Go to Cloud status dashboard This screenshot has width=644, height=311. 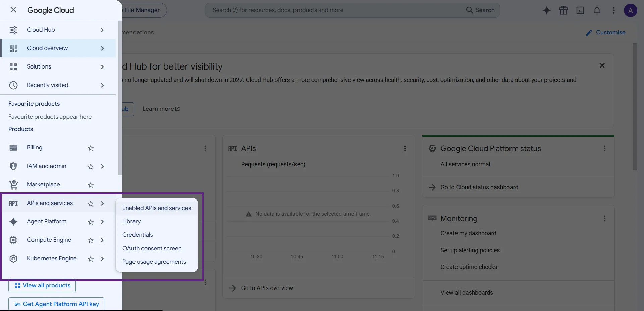[479, 187]
